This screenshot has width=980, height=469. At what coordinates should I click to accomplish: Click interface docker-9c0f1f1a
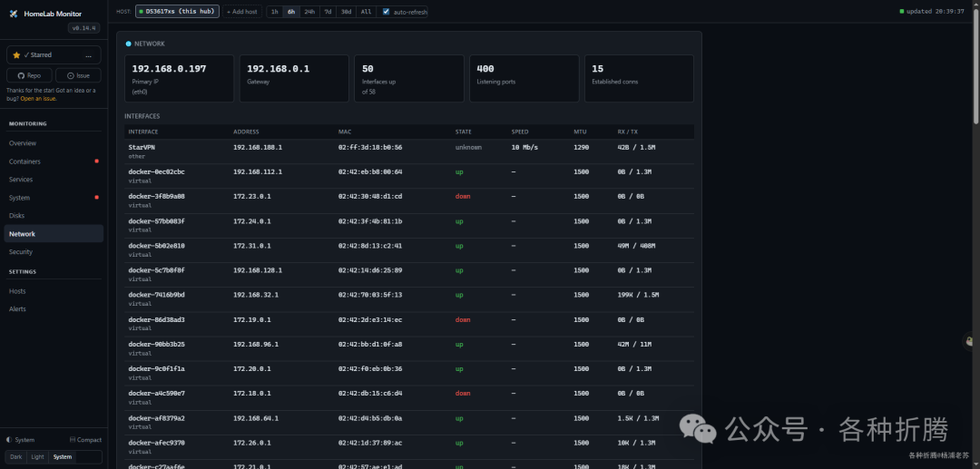[156, 368]
